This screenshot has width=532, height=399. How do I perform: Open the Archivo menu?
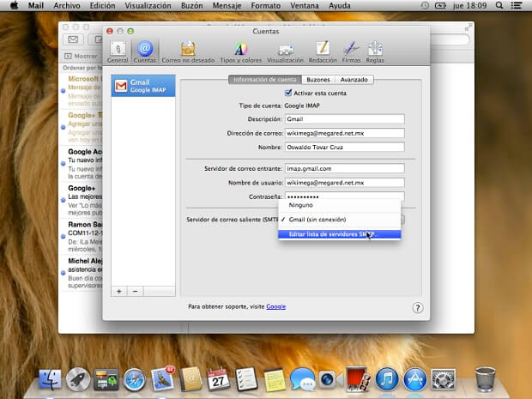coord(67,5)
